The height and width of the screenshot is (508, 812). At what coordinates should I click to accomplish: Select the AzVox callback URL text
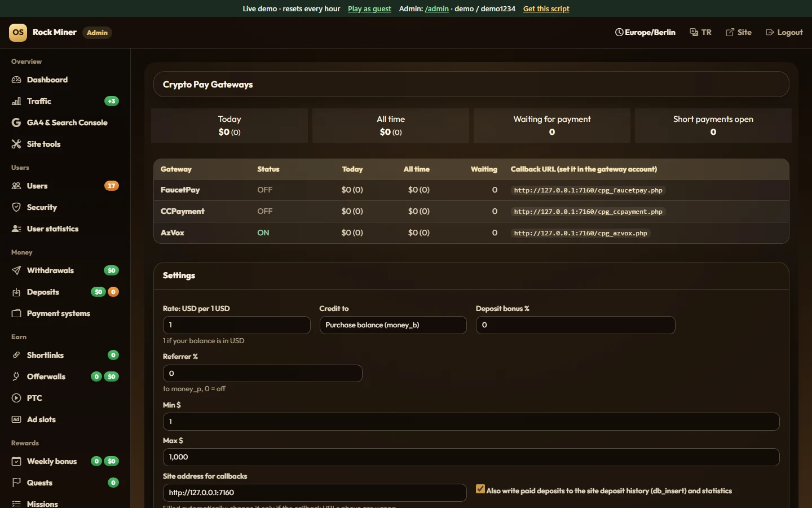coord(581,233)
